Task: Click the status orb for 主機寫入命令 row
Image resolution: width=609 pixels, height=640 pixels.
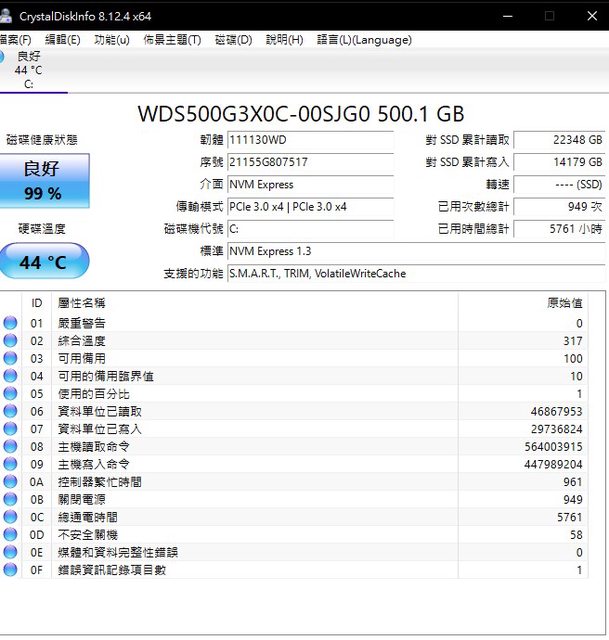Action: click(x=10, y=464)
